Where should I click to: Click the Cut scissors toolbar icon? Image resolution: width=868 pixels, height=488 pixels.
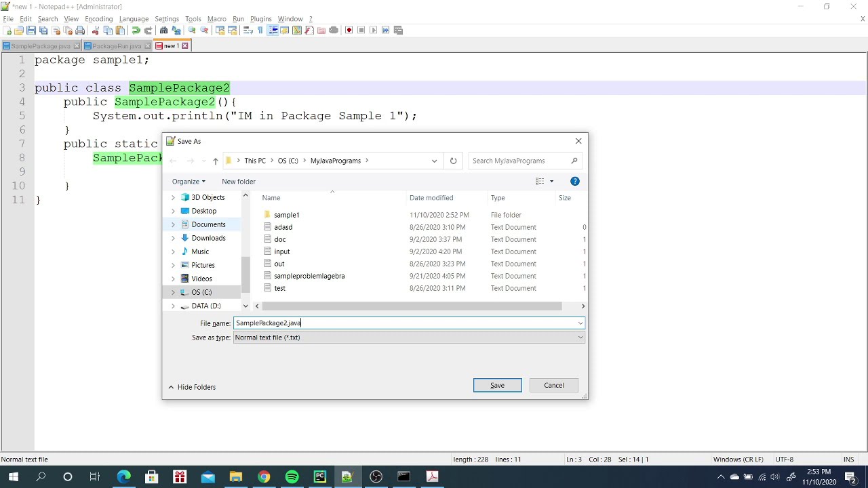tap(95, 30)
